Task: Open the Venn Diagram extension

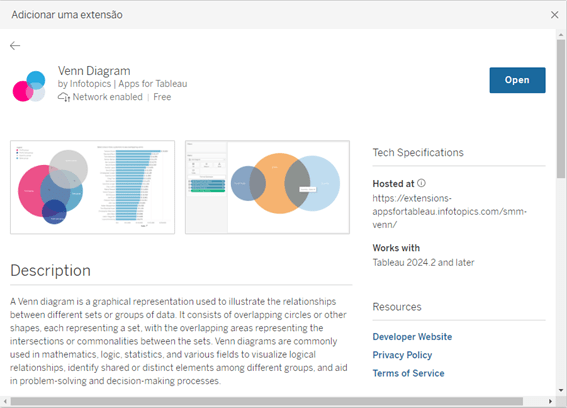Action: [517, 80]
